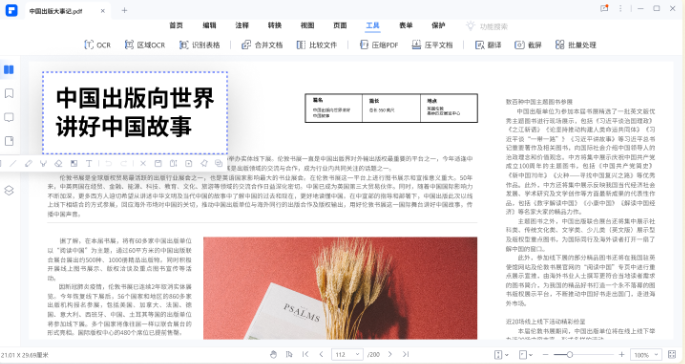The width and height of the screenshot is (685, 364).
Task: Toggle the thumbnails panel in left sidebar
Action: [9, 69]
